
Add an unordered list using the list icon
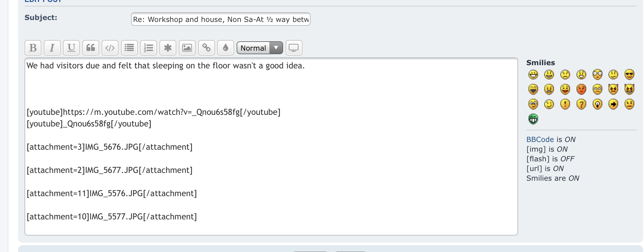click(129, 48)
